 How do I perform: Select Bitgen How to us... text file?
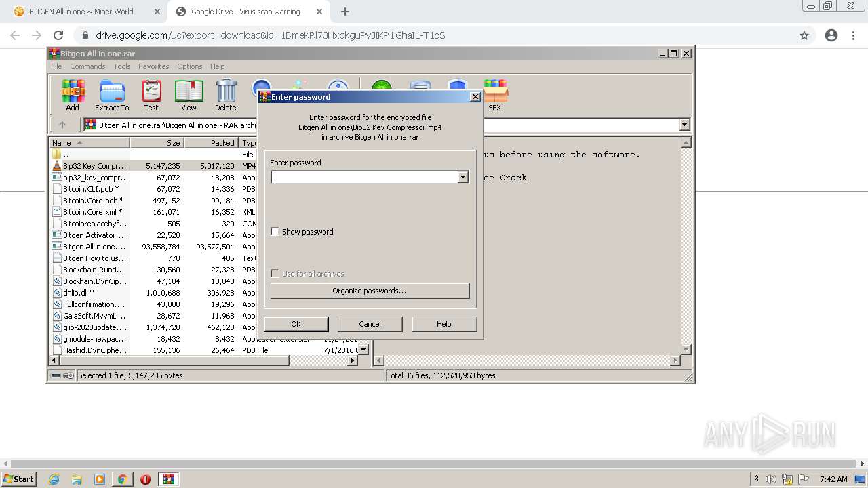[x=90, y=258]
